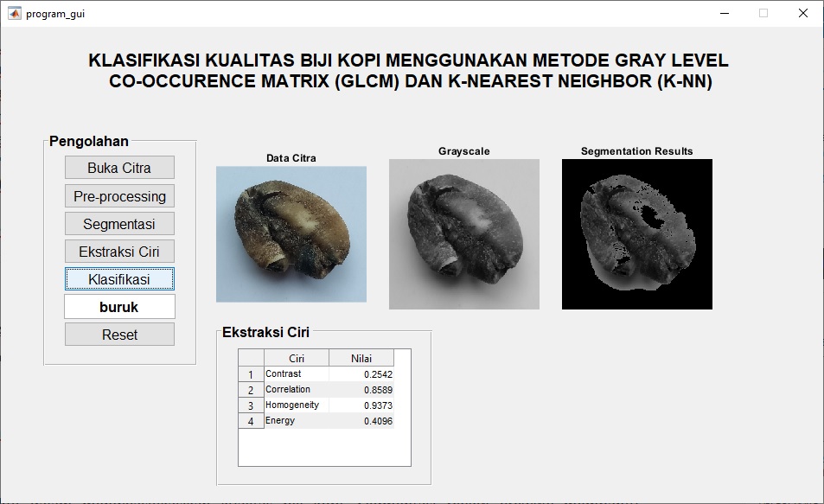Click the Grayscale image preview
The width and height of the screenshot is (824, 504).
coord(463,233)
